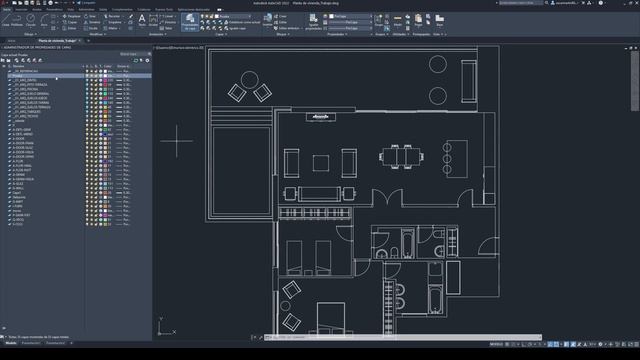Expand the Anotación panel title
The height and width of the screenshot is (360, 640).
click(158, 34)
